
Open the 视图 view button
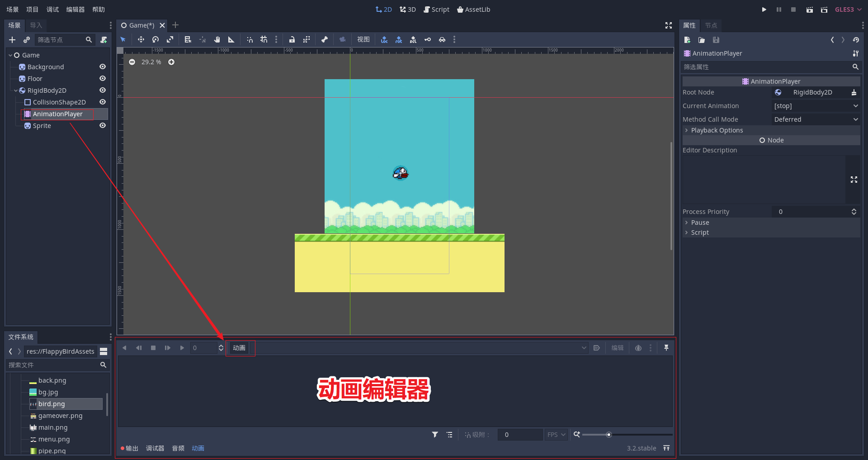[x=363, y=40]
